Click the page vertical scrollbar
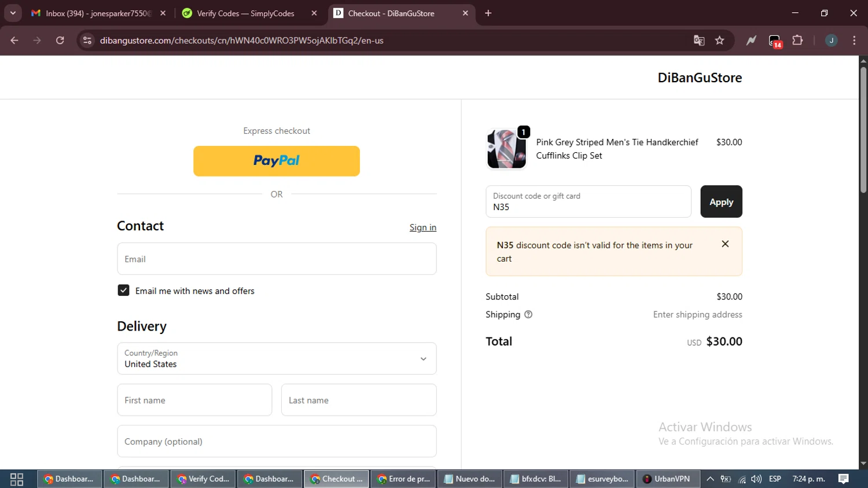Screen dimensions: 868x488 (863, 130)
